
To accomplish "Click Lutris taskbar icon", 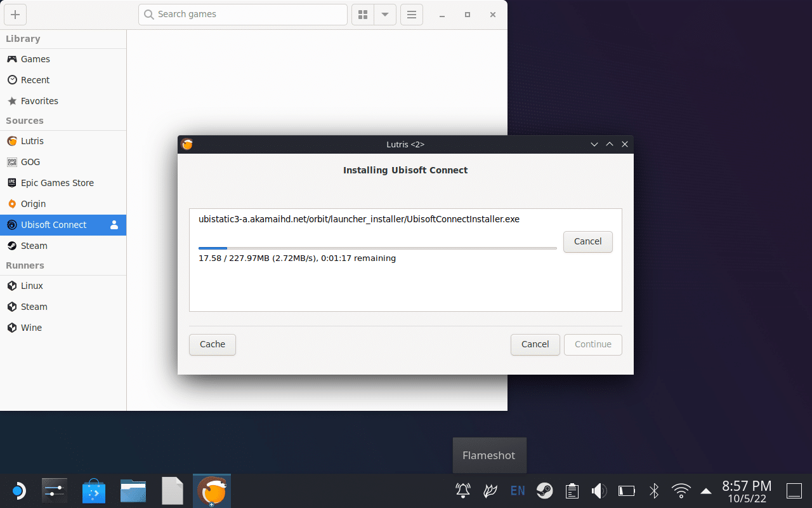I will (212, 491).
